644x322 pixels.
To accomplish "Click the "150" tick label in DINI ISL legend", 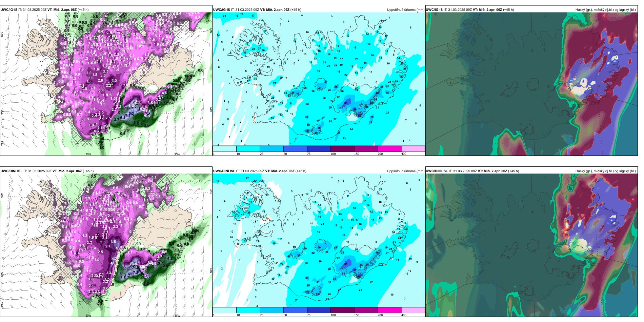I will click(357, 315).
